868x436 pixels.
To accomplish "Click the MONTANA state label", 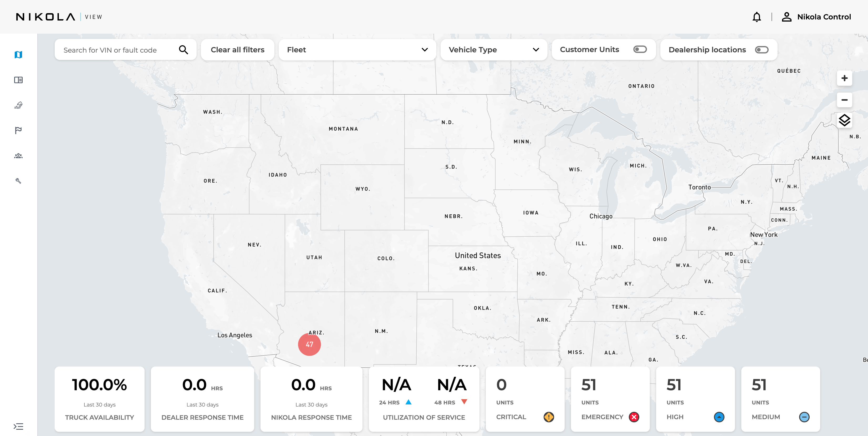I will point(343,129).
